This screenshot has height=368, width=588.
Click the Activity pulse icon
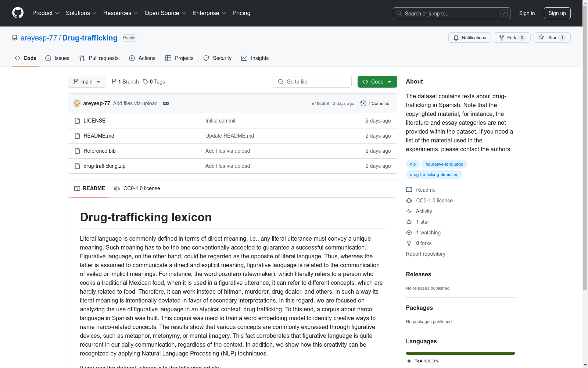pos(409,211)
